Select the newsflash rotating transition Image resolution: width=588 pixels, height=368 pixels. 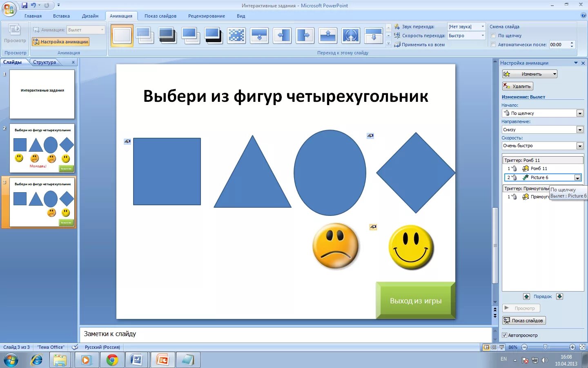pos(351,36)
